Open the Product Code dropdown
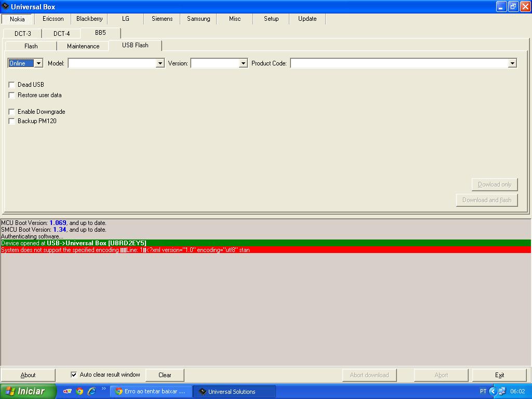 (512, 63)
